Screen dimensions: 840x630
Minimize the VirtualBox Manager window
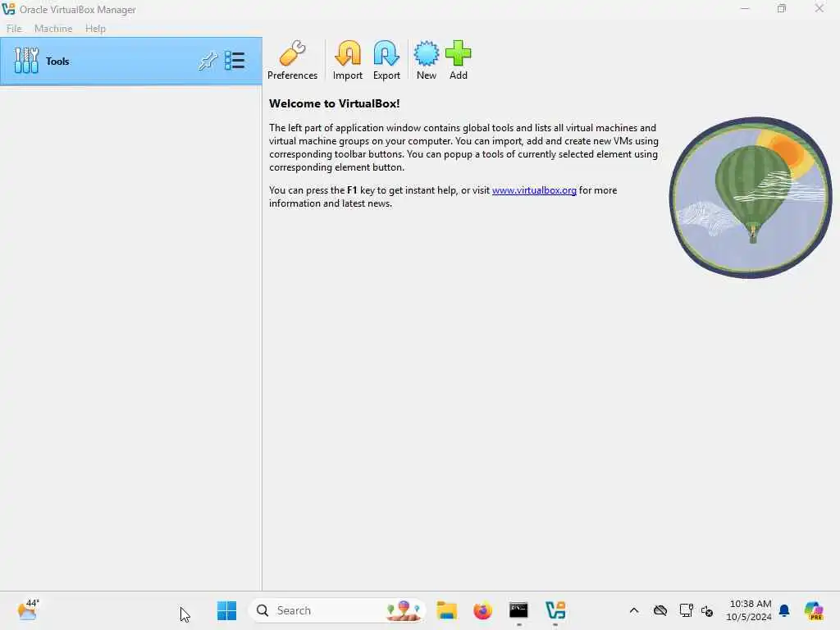(x=745, y=8)
